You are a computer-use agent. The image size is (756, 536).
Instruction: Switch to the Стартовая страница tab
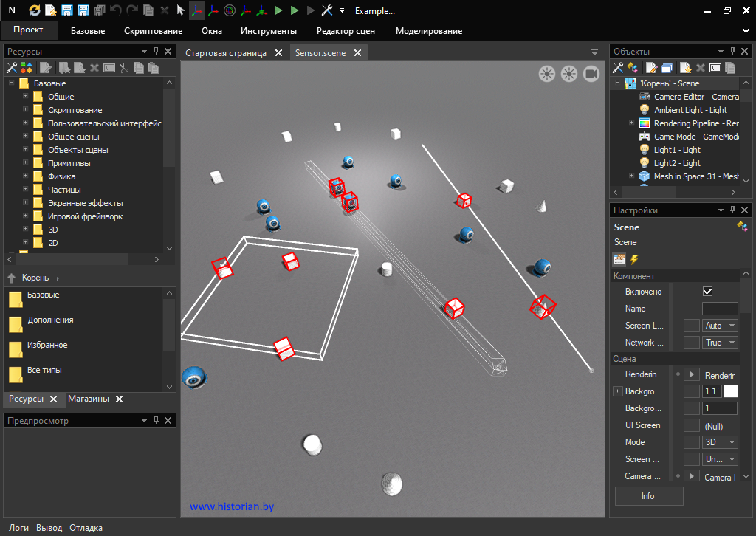pyautogui.click(x=226, y=53)
